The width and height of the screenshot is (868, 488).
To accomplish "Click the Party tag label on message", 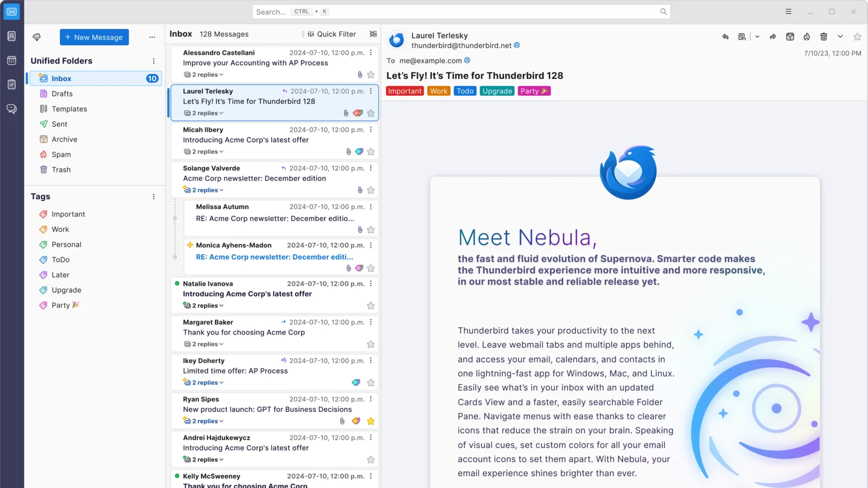I will pyautogui.click(x=534, y=91).
